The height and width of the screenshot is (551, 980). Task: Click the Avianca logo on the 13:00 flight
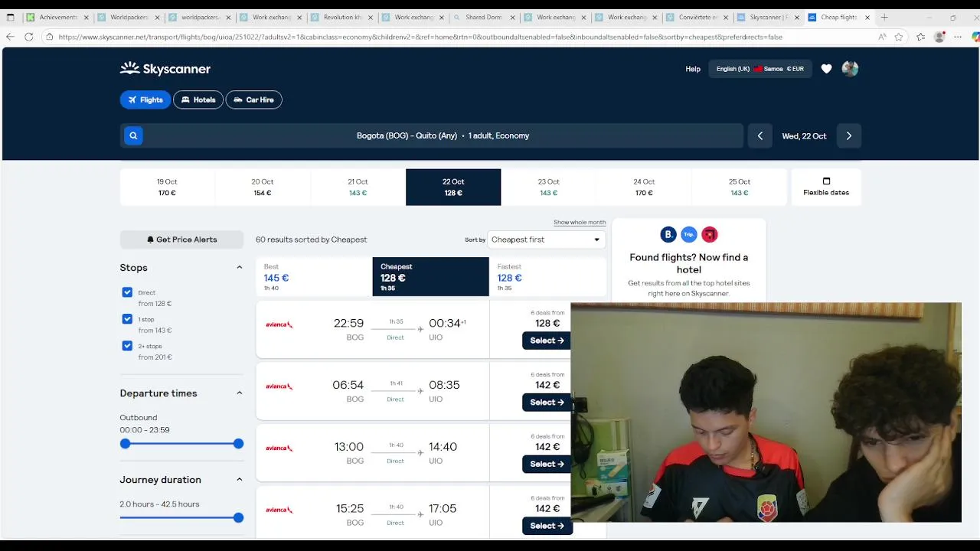point(279,448)
